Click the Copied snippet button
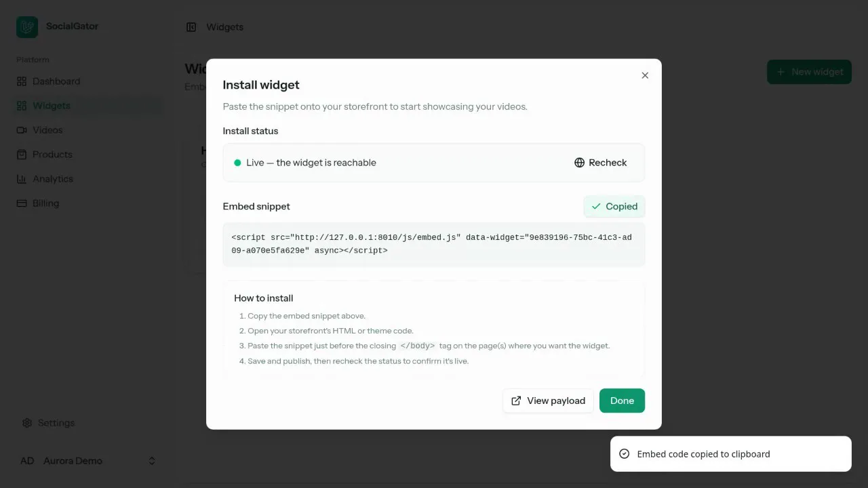Image resolution: width=868 pixels, height=488 pixels. click(x=614, y=207)
